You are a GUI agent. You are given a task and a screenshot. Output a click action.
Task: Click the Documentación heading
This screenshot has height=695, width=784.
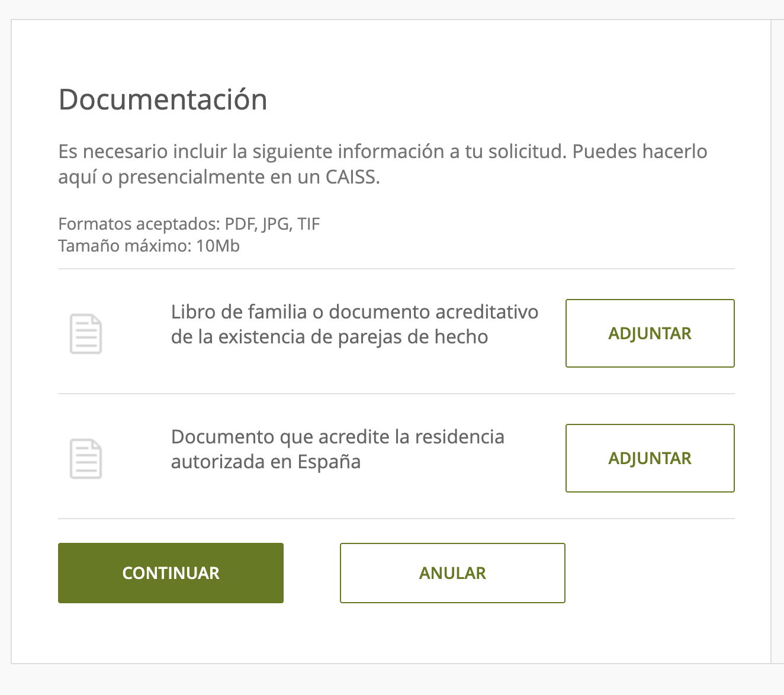coord(163,99)
